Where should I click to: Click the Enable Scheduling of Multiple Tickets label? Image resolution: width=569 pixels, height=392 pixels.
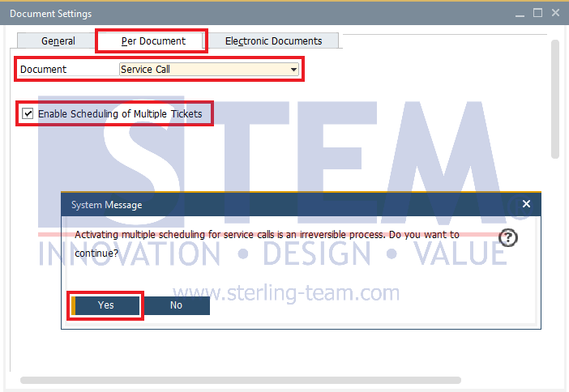point(120,114)
